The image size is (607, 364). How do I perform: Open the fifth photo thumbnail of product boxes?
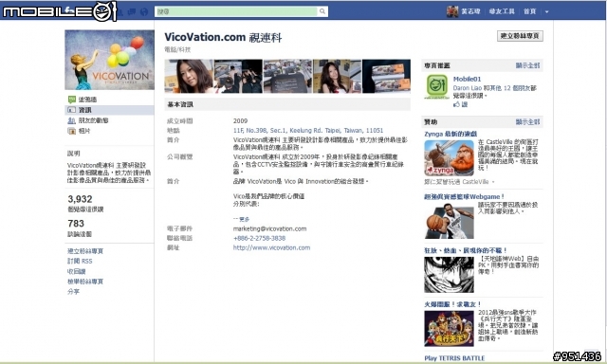[386, 76]
